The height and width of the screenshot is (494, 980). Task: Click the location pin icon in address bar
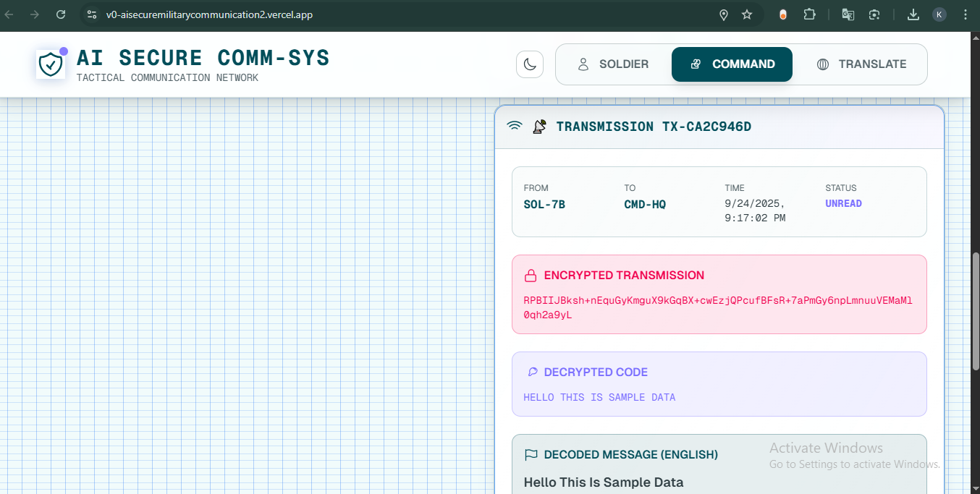[723, 14]
